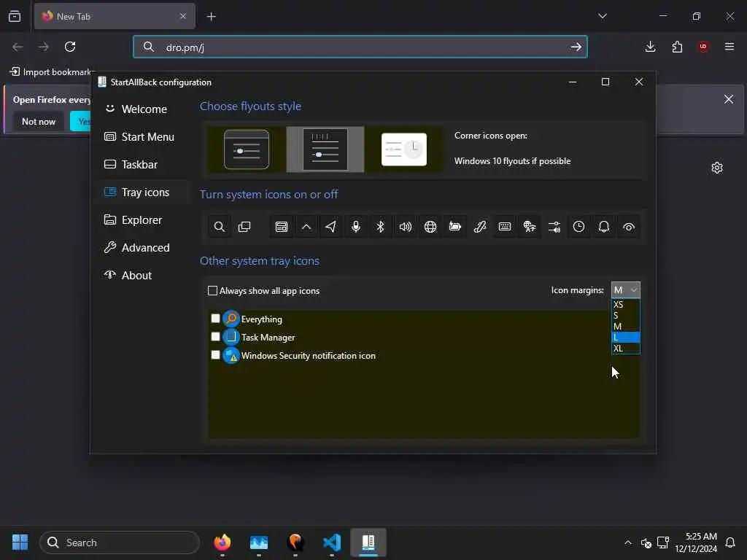Dismiss the Firefox default browser banner
Screen dimensions: 747x560
(729, 99)
